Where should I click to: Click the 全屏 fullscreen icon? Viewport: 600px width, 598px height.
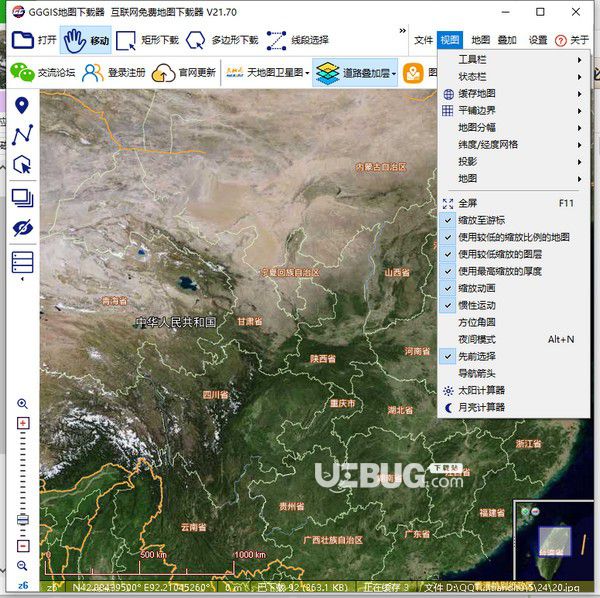[448, 203]
